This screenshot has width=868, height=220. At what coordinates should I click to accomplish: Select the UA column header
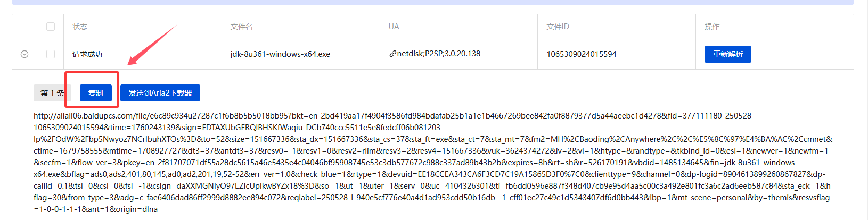coord(394,27)
